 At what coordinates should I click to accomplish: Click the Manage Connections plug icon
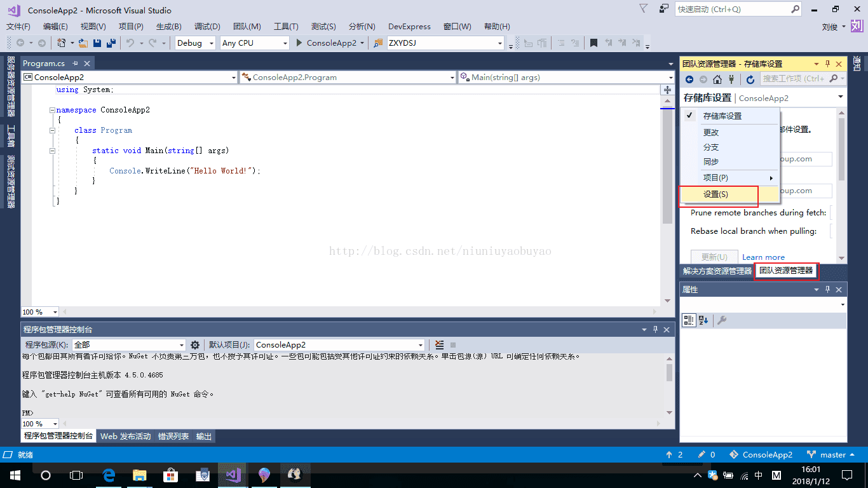pos(731,79)
